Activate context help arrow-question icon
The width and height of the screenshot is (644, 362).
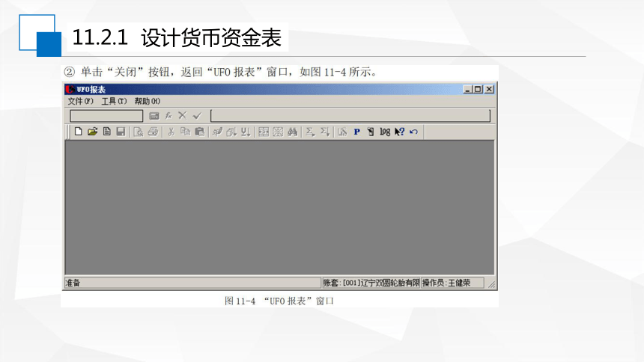(399, 132)
